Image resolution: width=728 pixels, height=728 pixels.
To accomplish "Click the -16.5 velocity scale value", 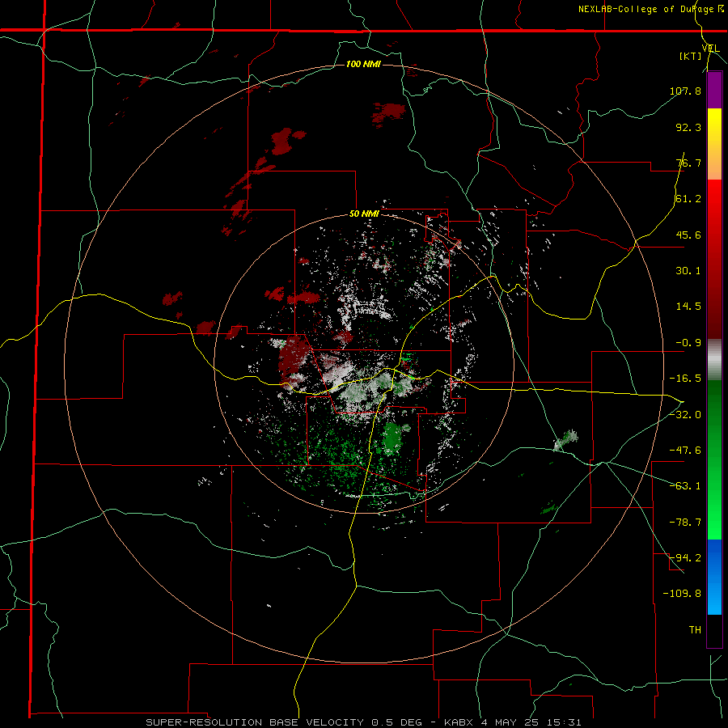I will click(685, 379).
